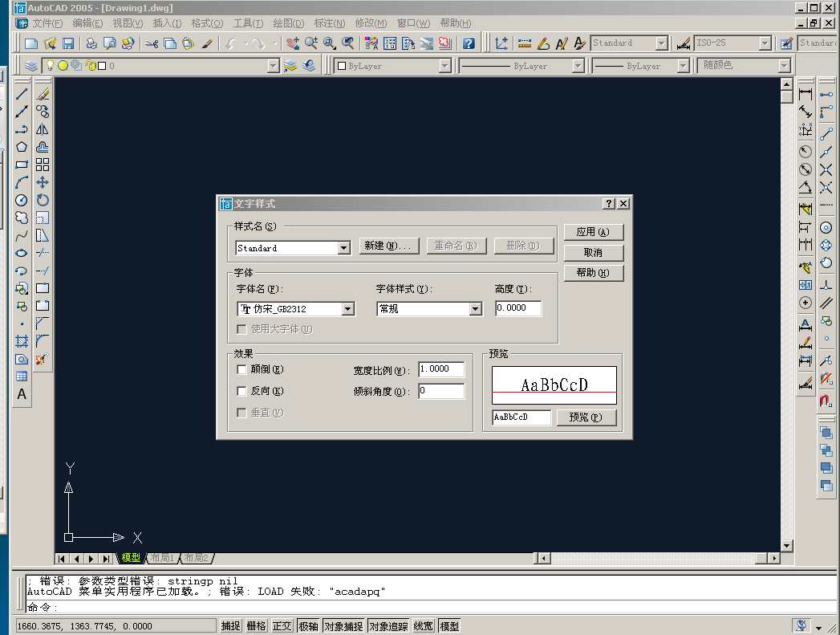
Task: Click the Save diskette icon
Action: pyautogui.click(x=68, y=43)
